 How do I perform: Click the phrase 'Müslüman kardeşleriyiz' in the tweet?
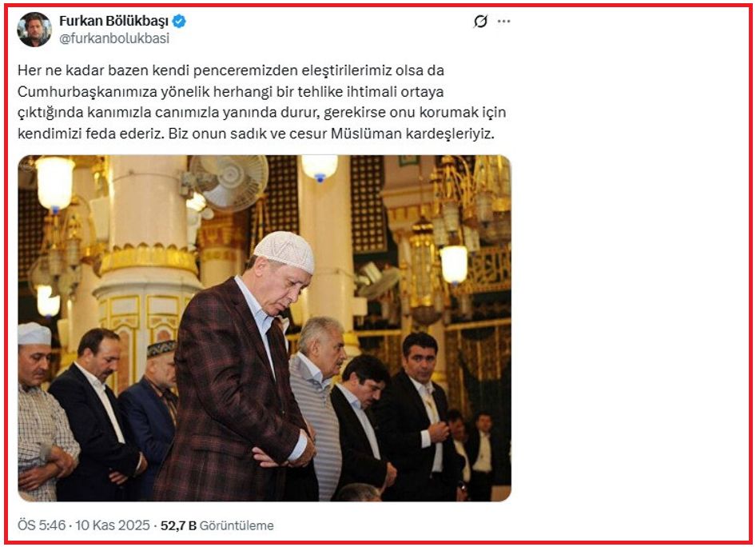pos(412,134)
